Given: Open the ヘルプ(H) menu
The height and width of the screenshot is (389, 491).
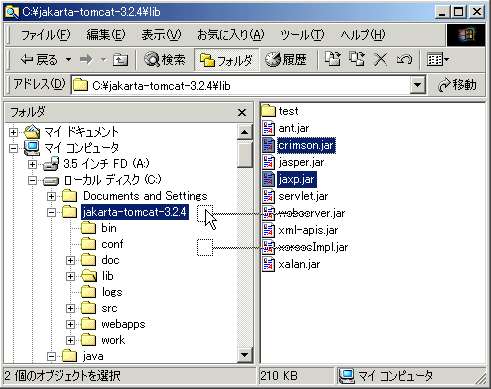Looking at the screenshot, I should click(x=363, y=35).
